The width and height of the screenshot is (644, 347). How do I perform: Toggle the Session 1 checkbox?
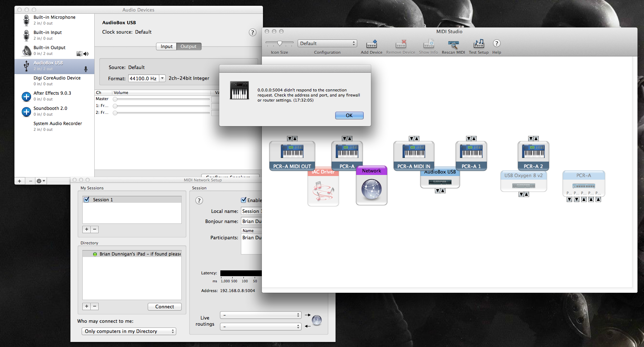(86, 200)
